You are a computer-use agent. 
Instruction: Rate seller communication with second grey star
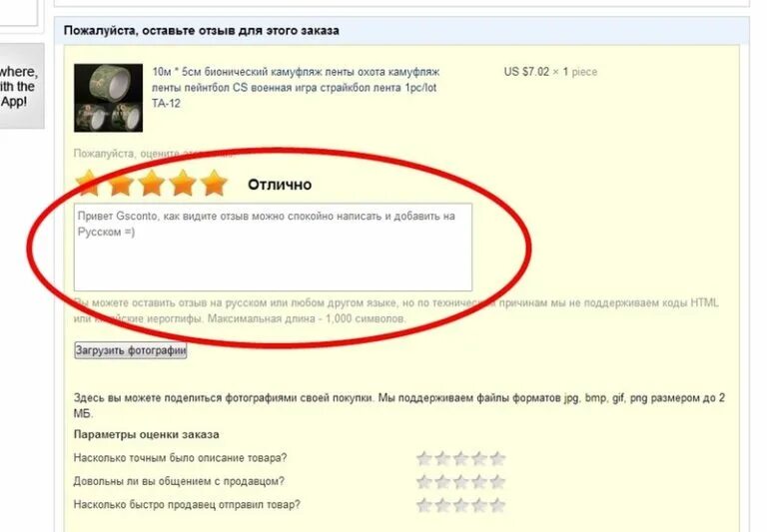coord(442,482)
